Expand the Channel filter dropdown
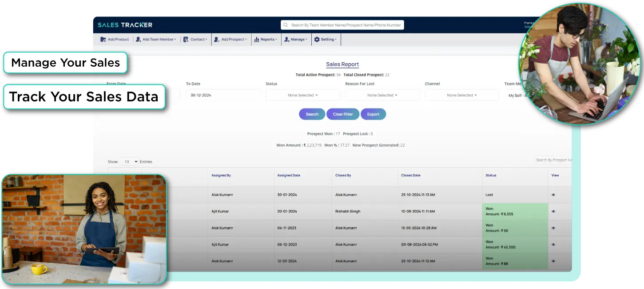The width and height of the screenshot is (644, 289). (461, 95)
